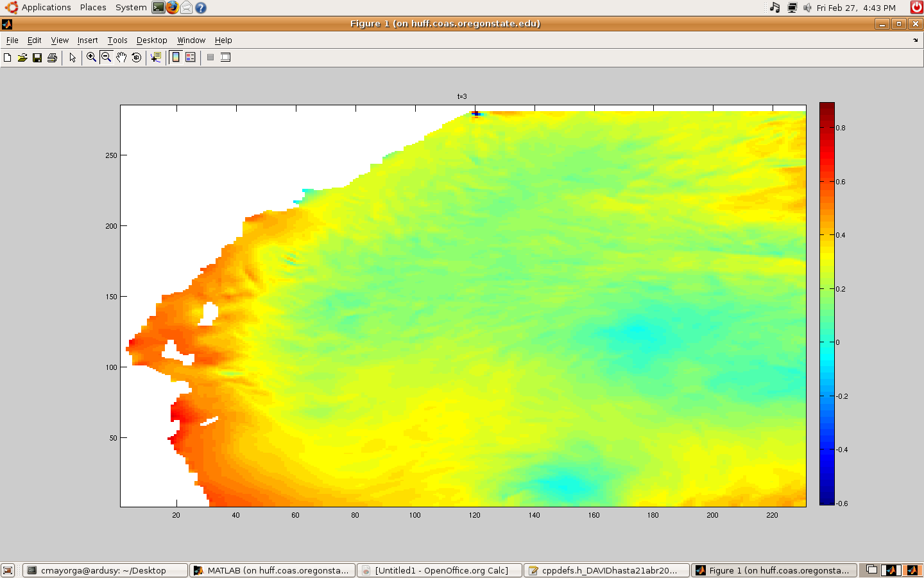Open a file with the folder icon
Screen dimensions: 924x578
pyautogui.click(x=22, y=58)
